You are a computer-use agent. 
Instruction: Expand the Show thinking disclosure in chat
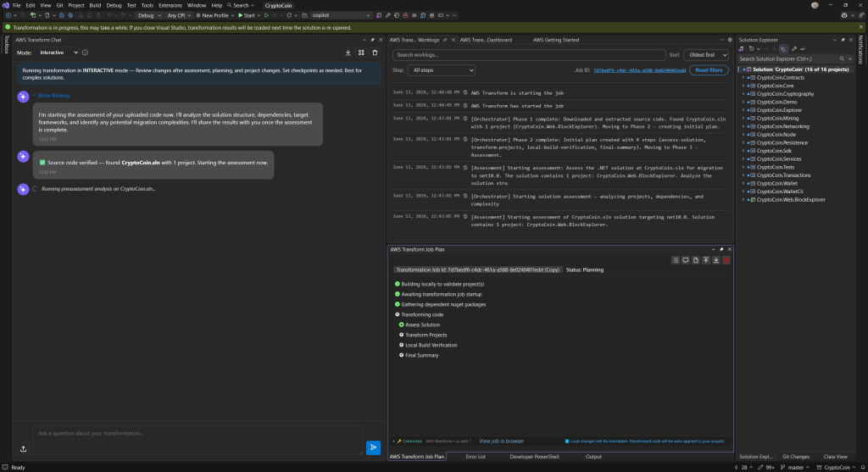tap(51, 96)
